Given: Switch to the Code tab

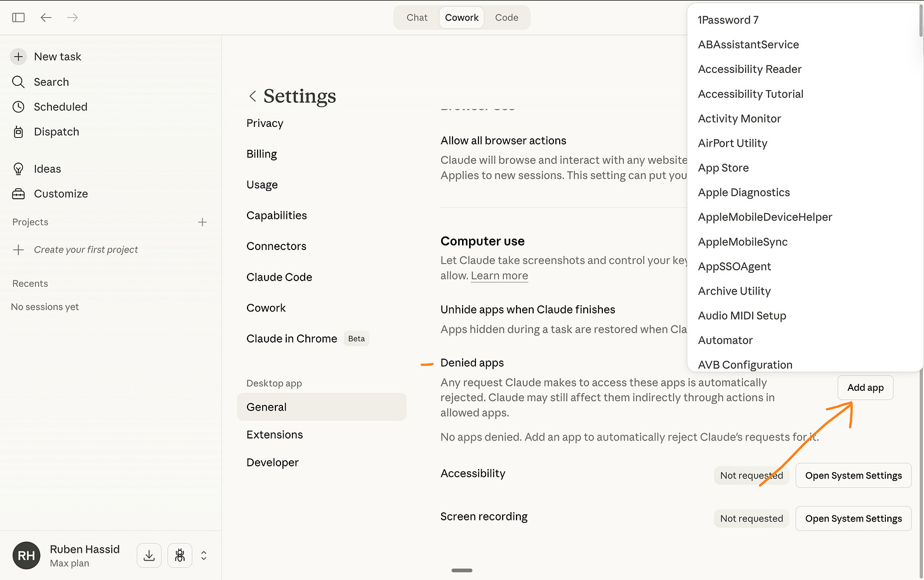Looking at the screenshot, I should coord(506,18).
